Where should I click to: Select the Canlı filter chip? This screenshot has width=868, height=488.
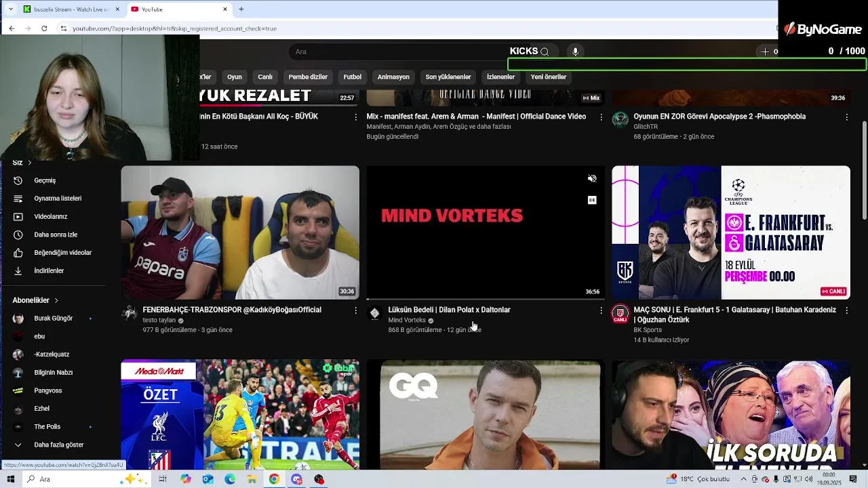(x=265, y=77)
